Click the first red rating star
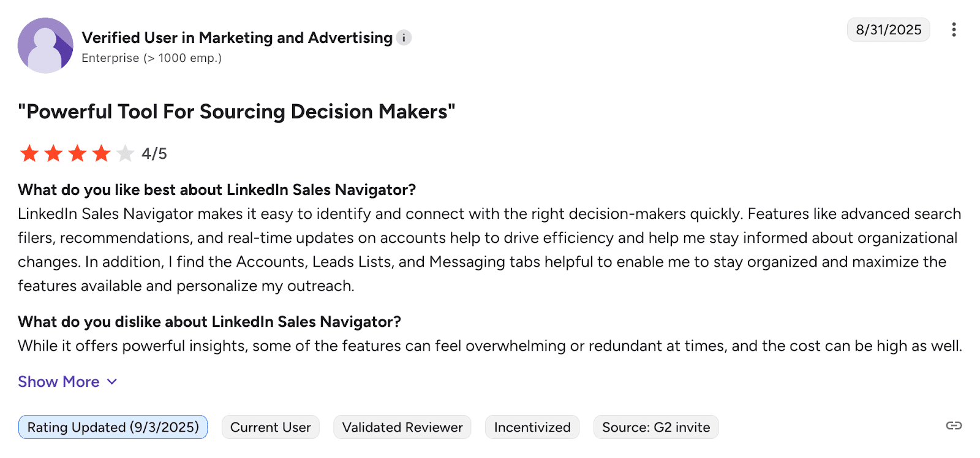The width and height of the screenshot is (980, 458). (29, 153)
